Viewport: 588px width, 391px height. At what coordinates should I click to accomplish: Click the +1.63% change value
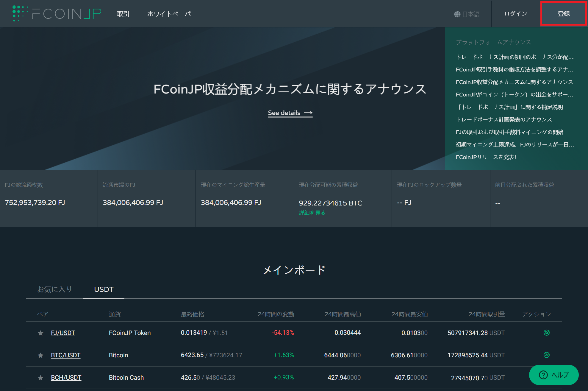click(284, 355)
